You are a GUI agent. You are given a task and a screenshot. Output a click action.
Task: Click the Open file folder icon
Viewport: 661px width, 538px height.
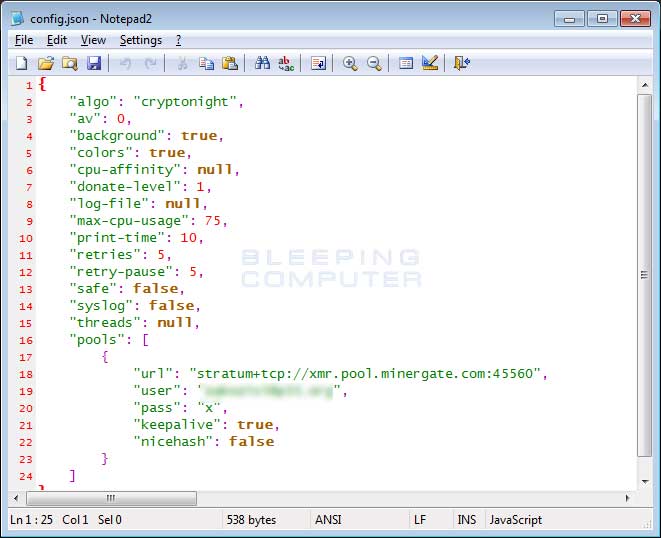click(46, 63)
